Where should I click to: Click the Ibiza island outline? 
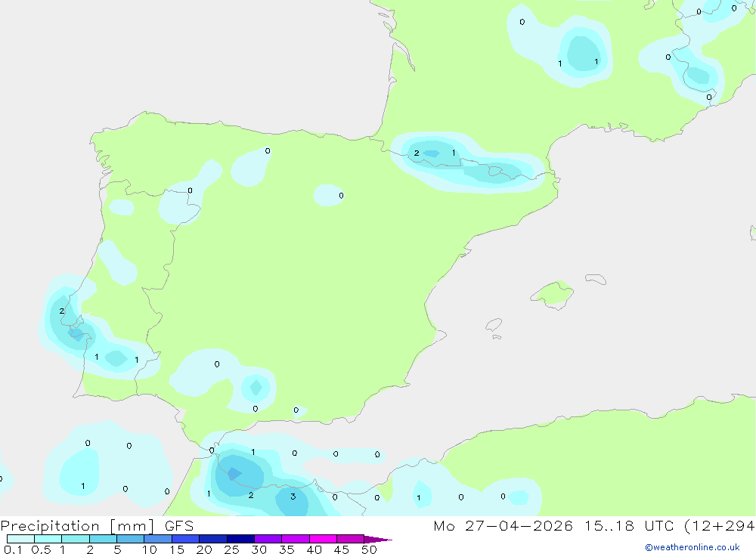[494, 324]
